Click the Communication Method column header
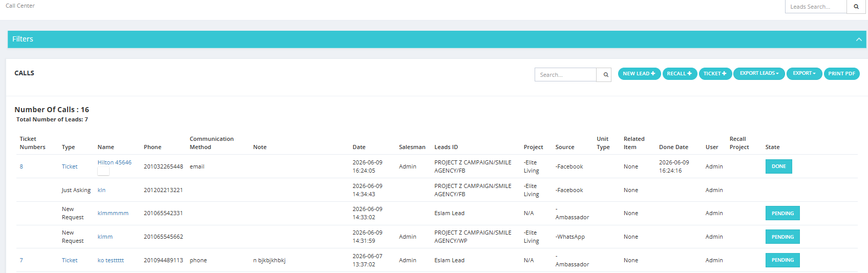 (211, 143)
